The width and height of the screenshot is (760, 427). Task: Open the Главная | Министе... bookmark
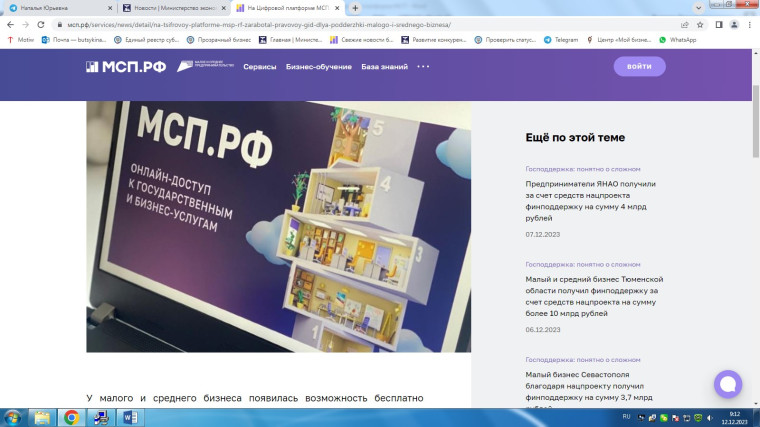coord(290,40)
